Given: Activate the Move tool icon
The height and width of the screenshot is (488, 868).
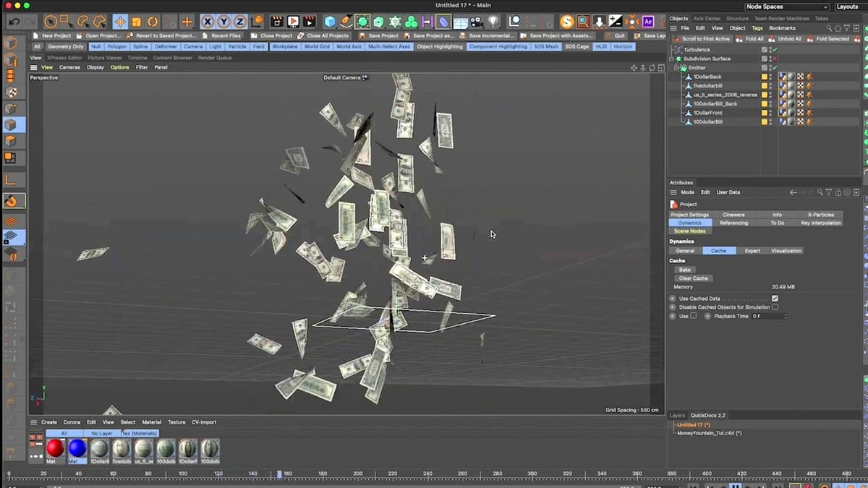Looking at the screenshot, I should [120, 22].
